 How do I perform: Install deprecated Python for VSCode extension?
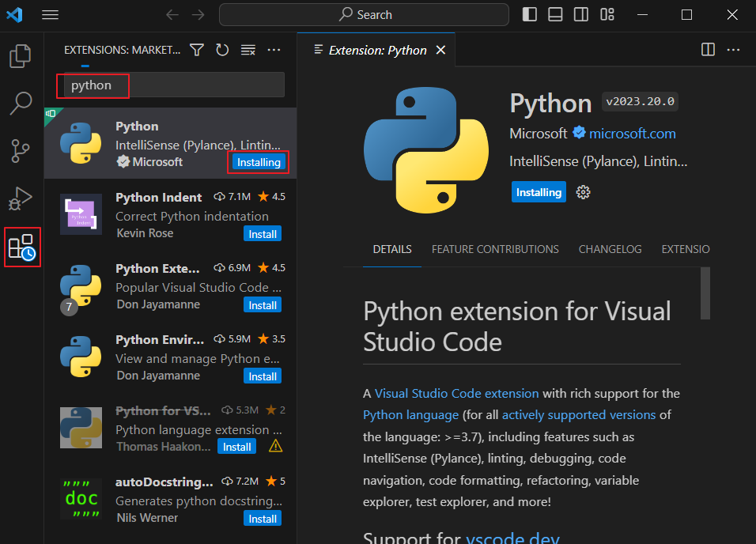(x=236, y=447)
